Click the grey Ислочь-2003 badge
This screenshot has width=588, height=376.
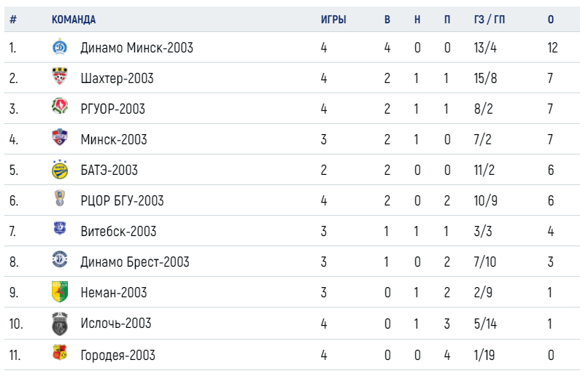tap(60, 324)
